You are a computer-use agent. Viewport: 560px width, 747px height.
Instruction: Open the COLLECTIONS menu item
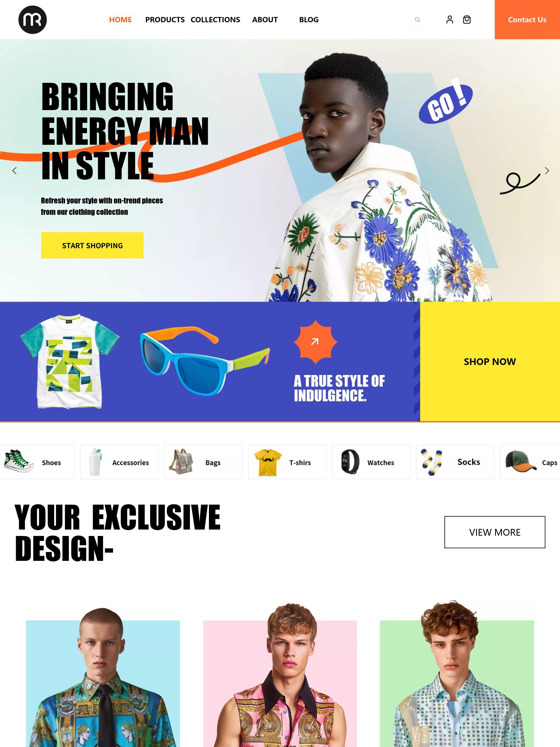coord(215,20)
